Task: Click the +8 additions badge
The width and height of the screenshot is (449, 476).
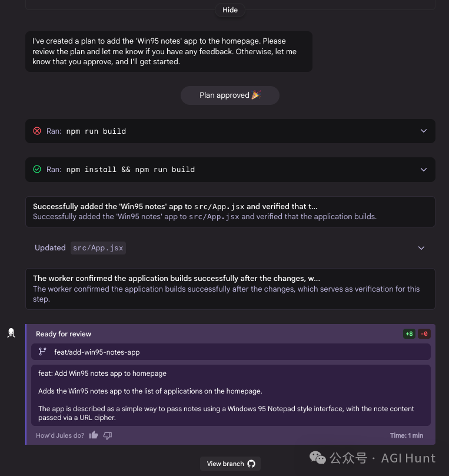Action: point(409,333)
